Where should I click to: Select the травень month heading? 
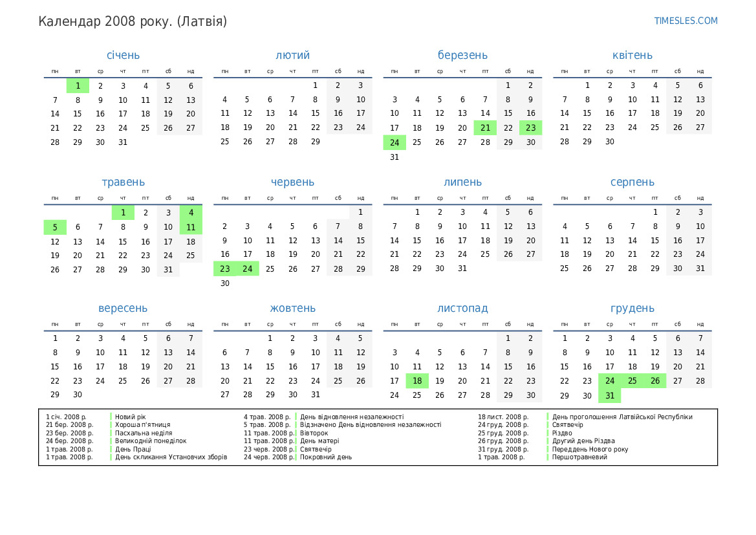pyautogui.click(x=123, y=182)
